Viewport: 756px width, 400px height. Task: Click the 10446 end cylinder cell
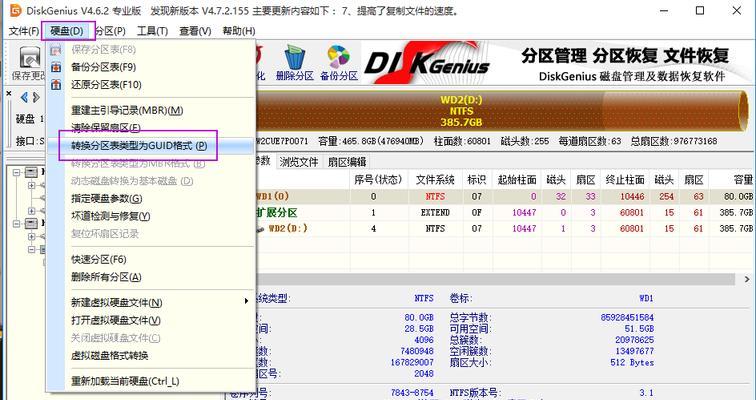[x=631, y=197]
